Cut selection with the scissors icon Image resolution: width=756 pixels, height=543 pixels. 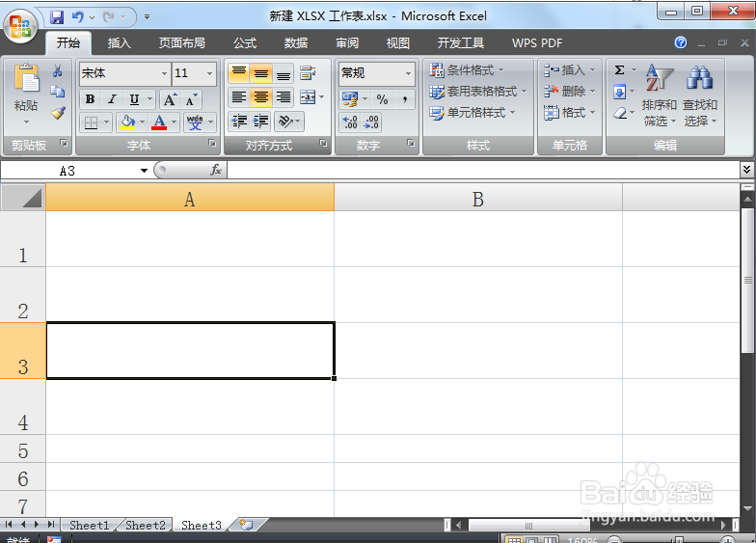[58, 71]
